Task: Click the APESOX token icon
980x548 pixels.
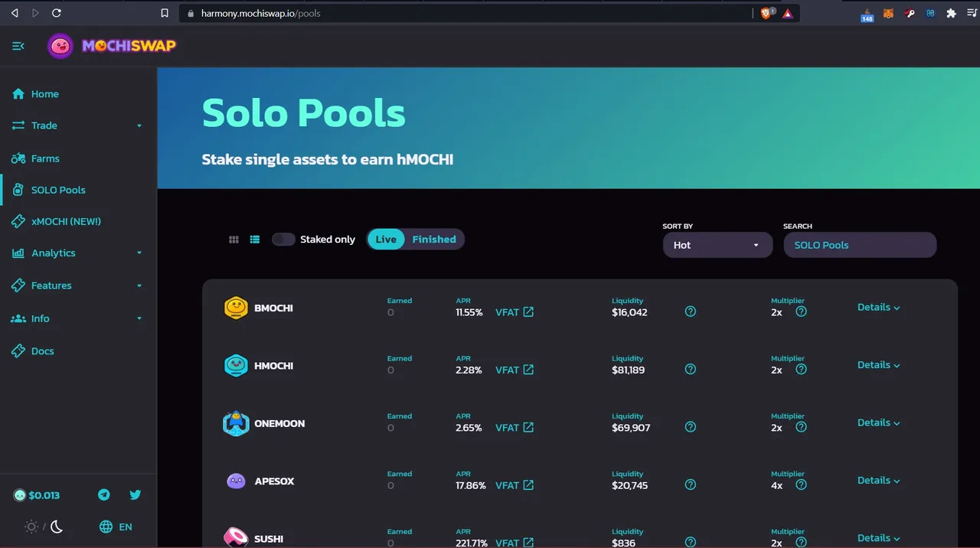Action: pos(236,481)
